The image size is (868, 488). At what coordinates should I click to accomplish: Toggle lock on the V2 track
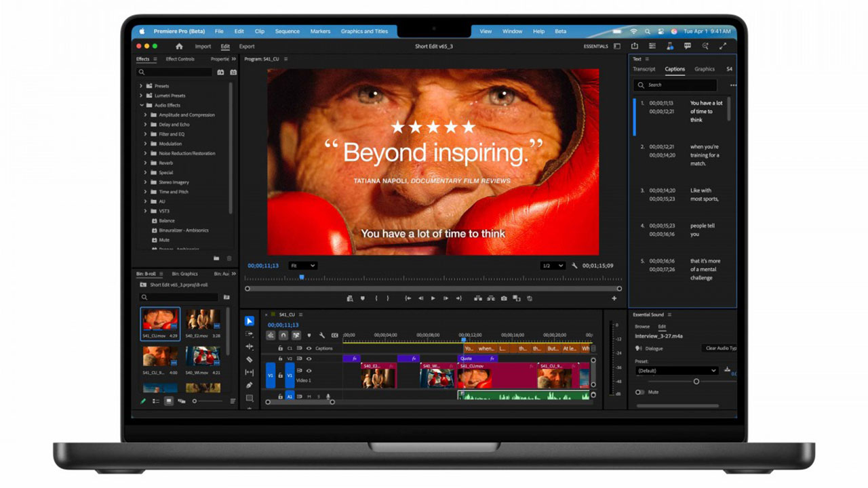click(x=280, y=359)
